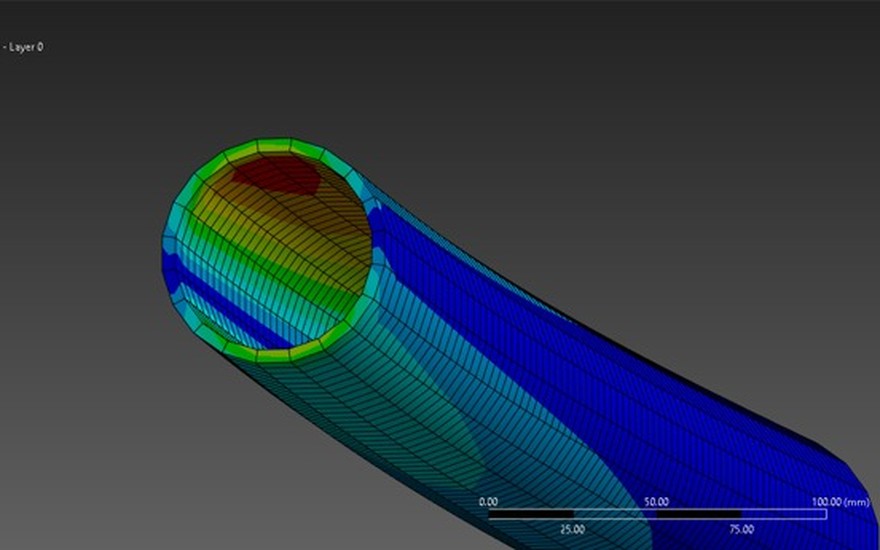Click the '- Layer 0' label text
The width and height of the screenshot is (880, 550).
coord(23,48)
